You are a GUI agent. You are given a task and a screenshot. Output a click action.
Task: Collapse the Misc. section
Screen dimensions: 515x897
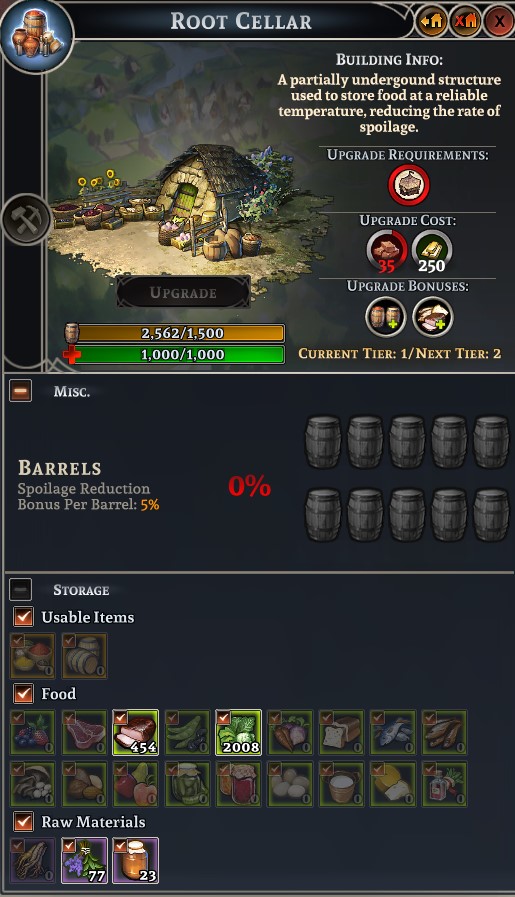21,391
